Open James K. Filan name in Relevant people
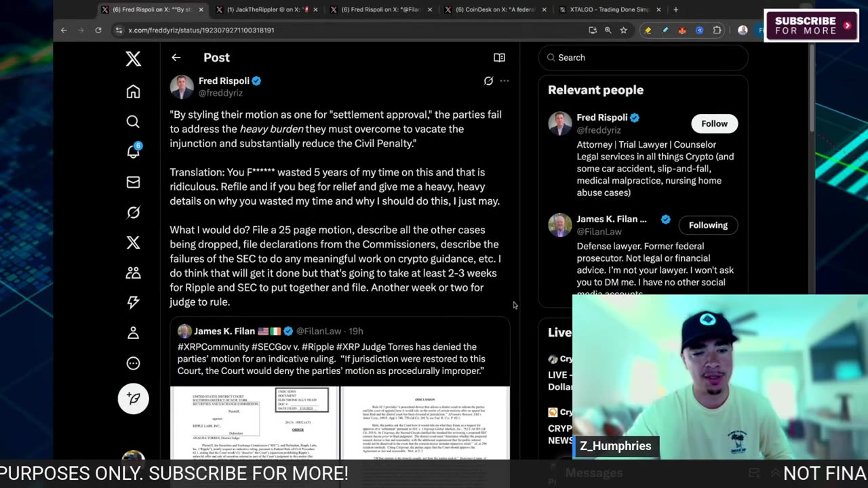This screenshot has height=488, width=868. (612, 219)
